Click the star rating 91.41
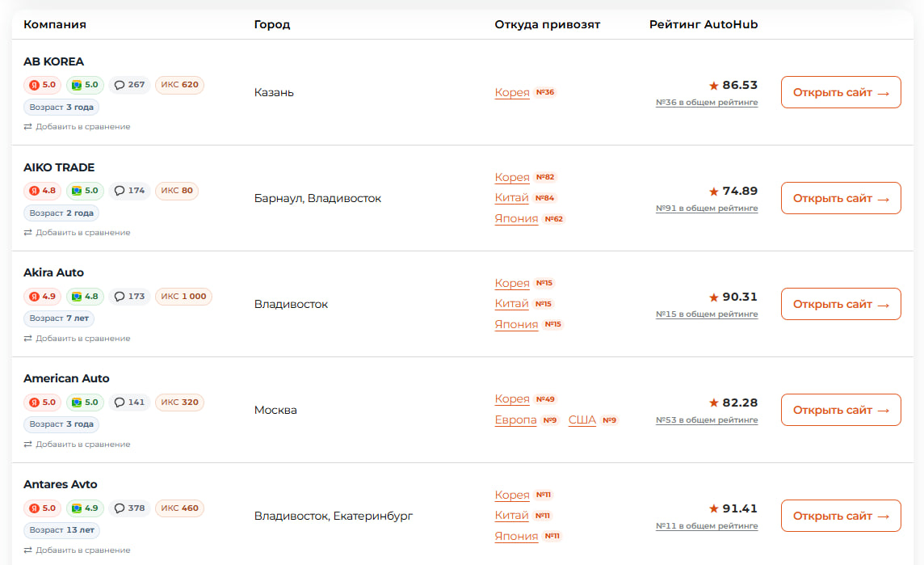This screenshot has height=565, width=924. point(733,508)
